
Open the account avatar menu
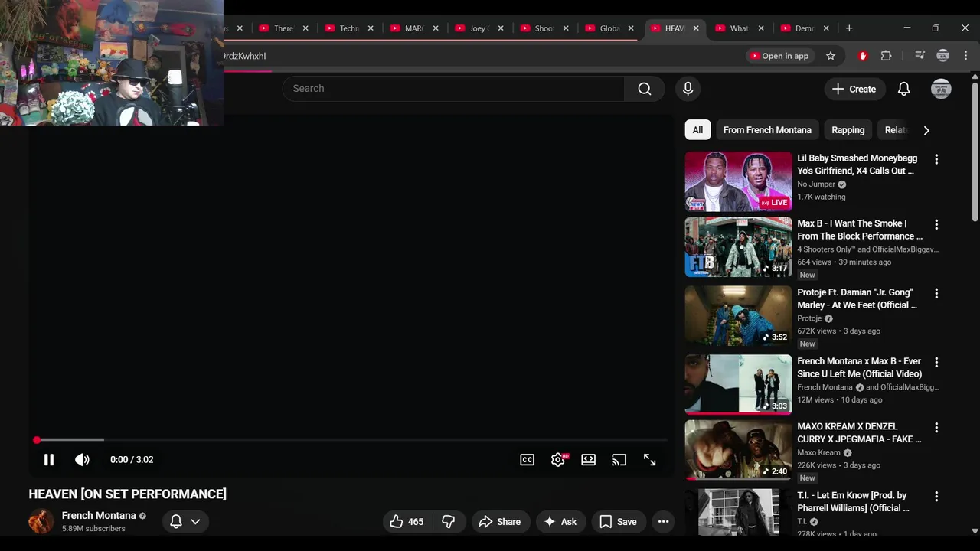tap(941, 89)
